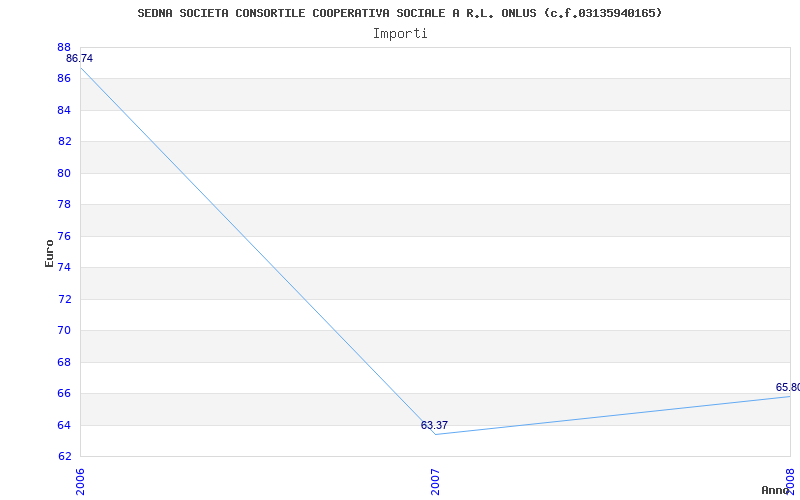This screenshot has height=500, width=800.
Task: Click the 62 y-axis tick label
Action: point(64,456)
